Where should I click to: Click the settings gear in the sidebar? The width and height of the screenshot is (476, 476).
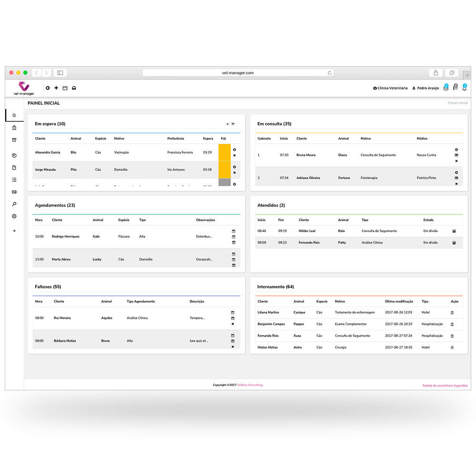point(14,216)
